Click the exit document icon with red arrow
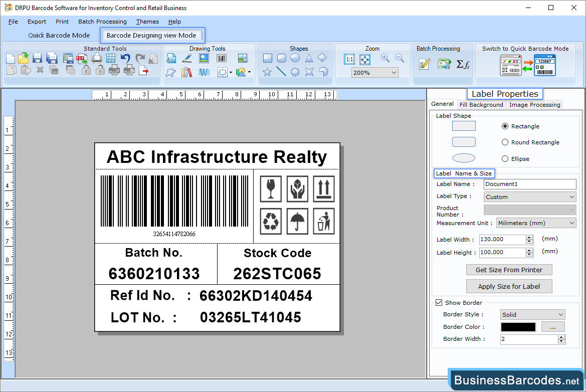Viewport: 586px width, 392px height. pyautogui.click(x=143, y=71)
